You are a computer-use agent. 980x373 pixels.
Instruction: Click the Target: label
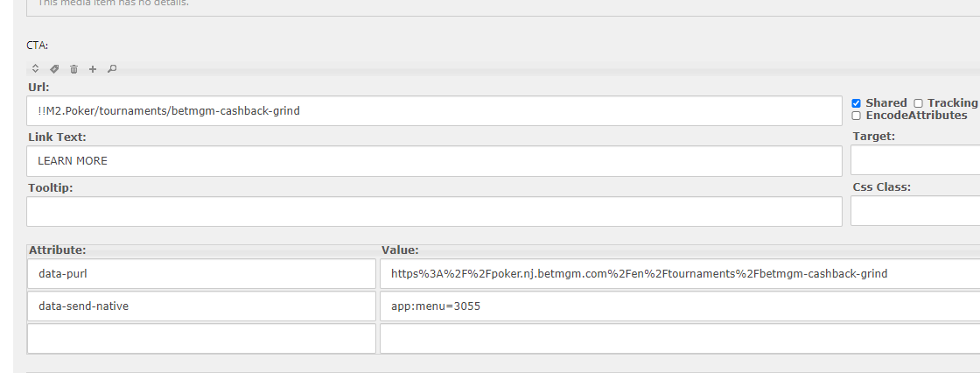click(874, 136)
